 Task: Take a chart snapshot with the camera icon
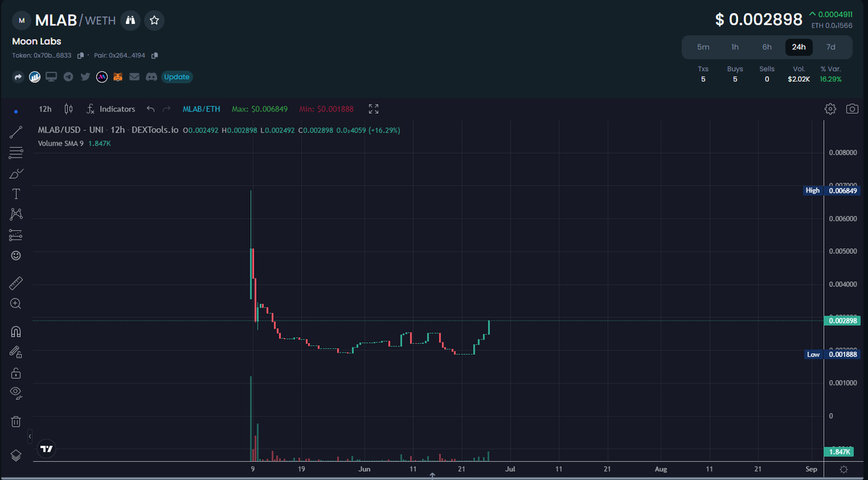click(x=852, y=109)
